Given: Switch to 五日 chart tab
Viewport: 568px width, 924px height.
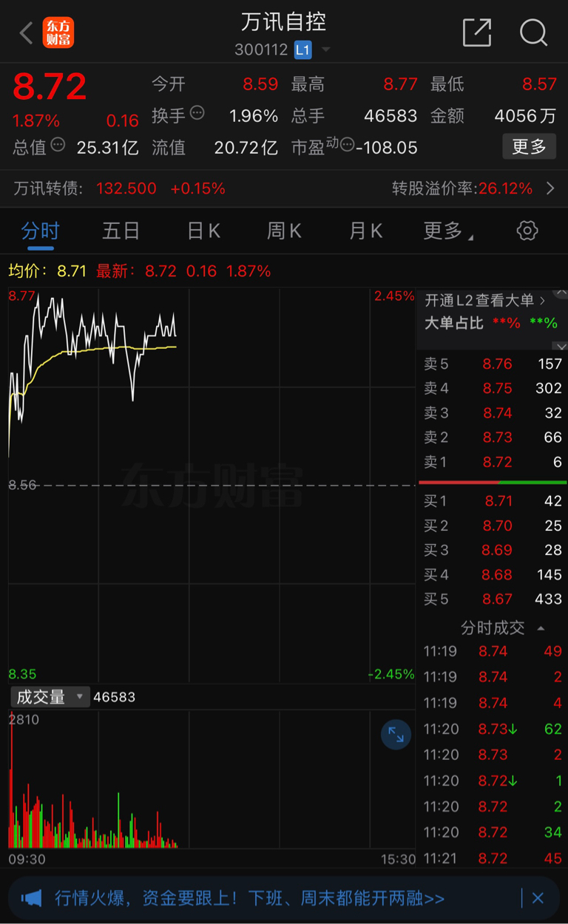Looking at the screenshot, I should 121,231.
